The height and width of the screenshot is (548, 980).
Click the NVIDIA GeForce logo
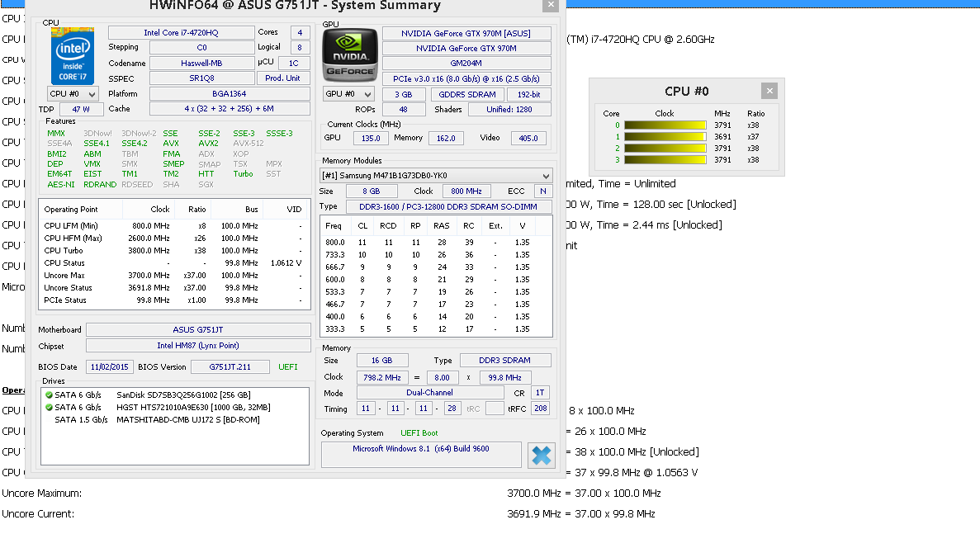(350, 55)
